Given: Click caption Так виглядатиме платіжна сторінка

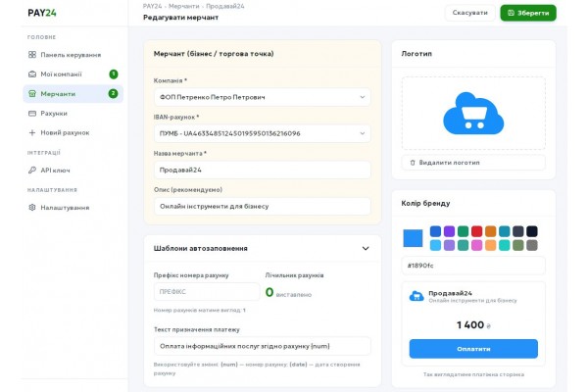Looking at the screenshot, I should click(x=473, y=374).
